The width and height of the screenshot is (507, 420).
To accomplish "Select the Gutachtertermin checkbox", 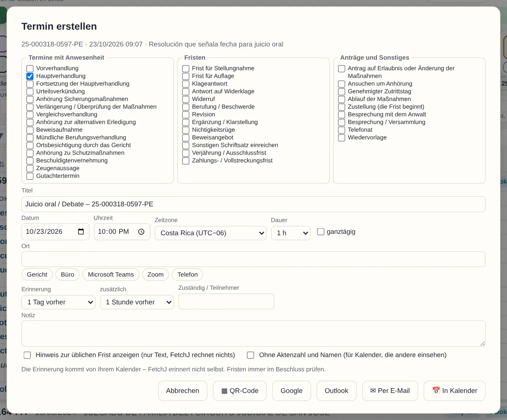I will tap(30, 176).
